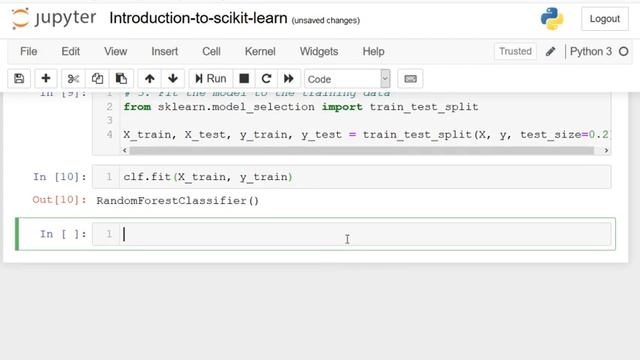This screenshot has width=640, height=360.
Task: Open the File menu
Action: tap(29, 51)
